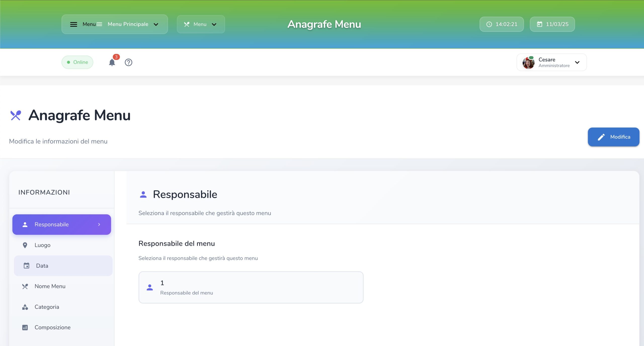The image size is (644, 346).
Task: Expand Cesare Amministratore account dropdown
Action: click(x=577, y=62)
